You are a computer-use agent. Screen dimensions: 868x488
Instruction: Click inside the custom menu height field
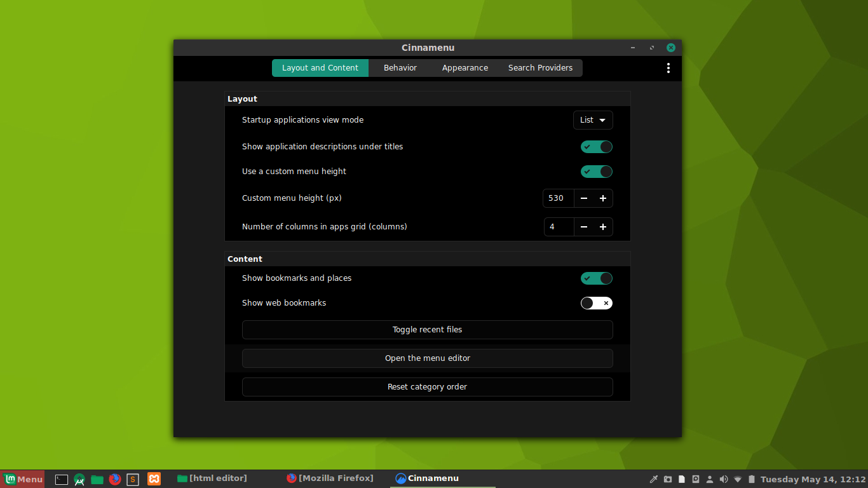coord(557,198)
